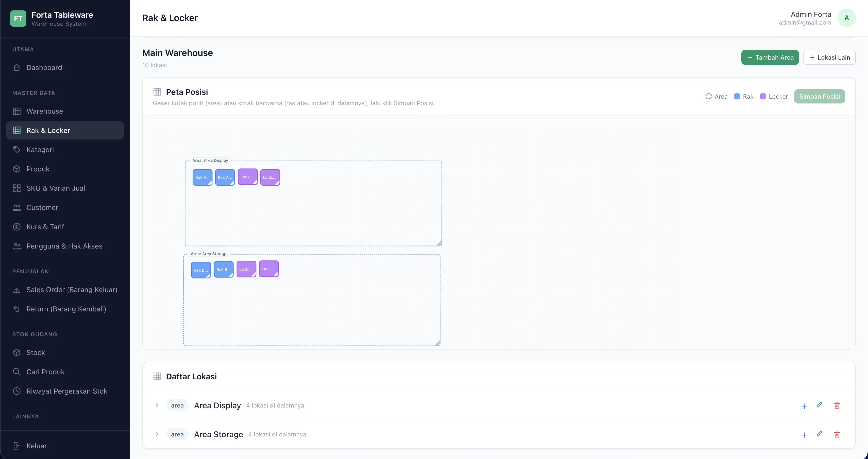Viewport: 868px width, 459px height.
Task: Click the '10 lokasi' count text
Action: (x=154, y=65)
